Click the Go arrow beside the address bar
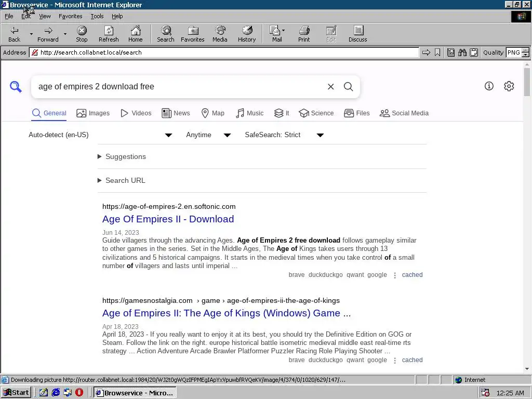 (426, 52)
